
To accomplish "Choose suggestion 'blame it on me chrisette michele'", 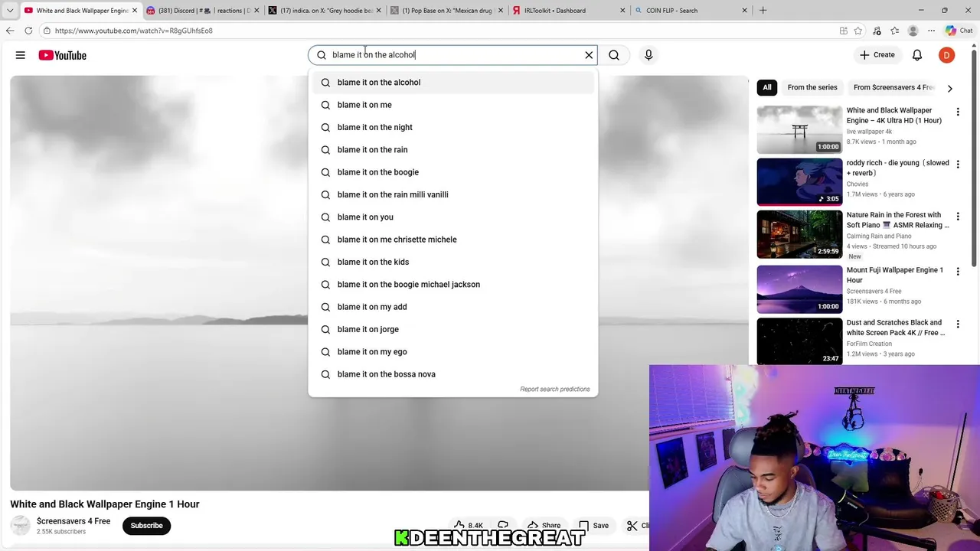I will [x=452, y=240].
